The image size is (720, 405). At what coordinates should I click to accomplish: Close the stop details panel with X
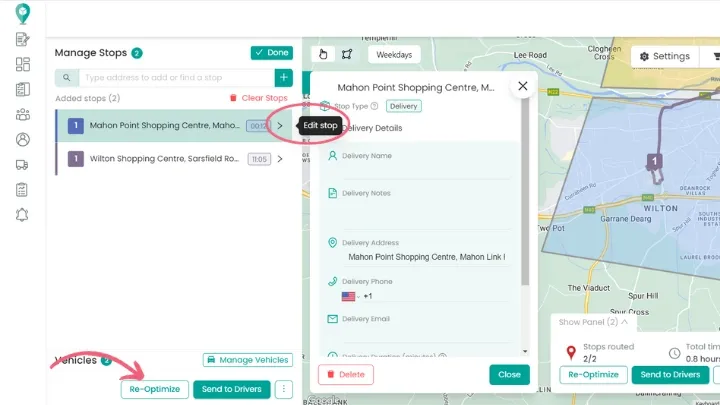pos(523,86)
